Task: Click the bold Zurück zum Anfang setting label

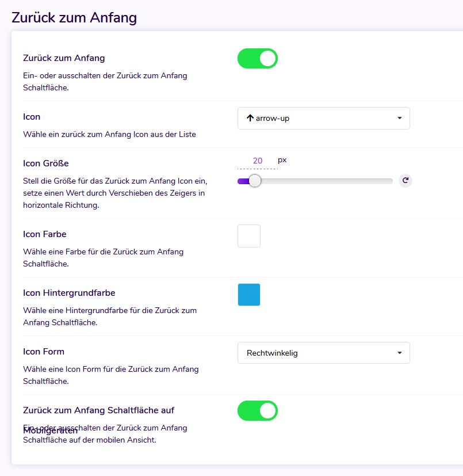Action: pos(64,58)
